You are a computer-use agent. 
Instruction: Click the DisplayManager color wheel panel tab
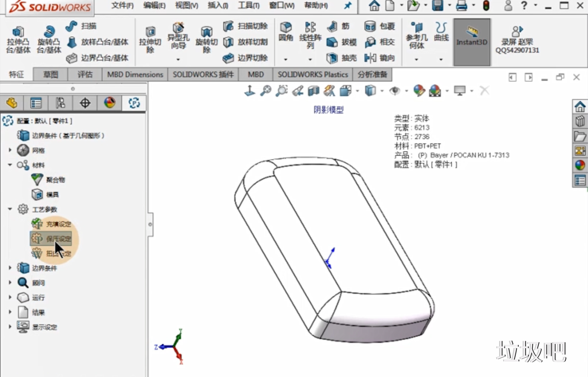109,103
